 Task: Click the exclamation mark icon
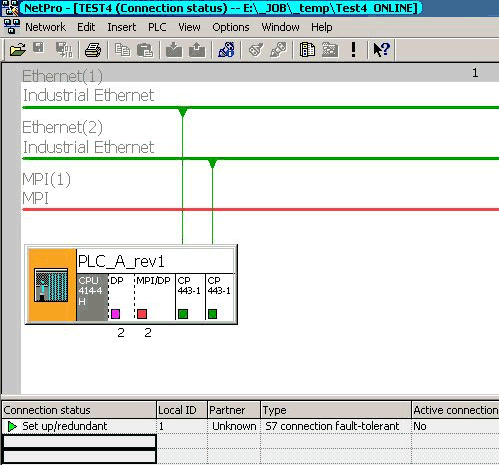click(353, 50)
